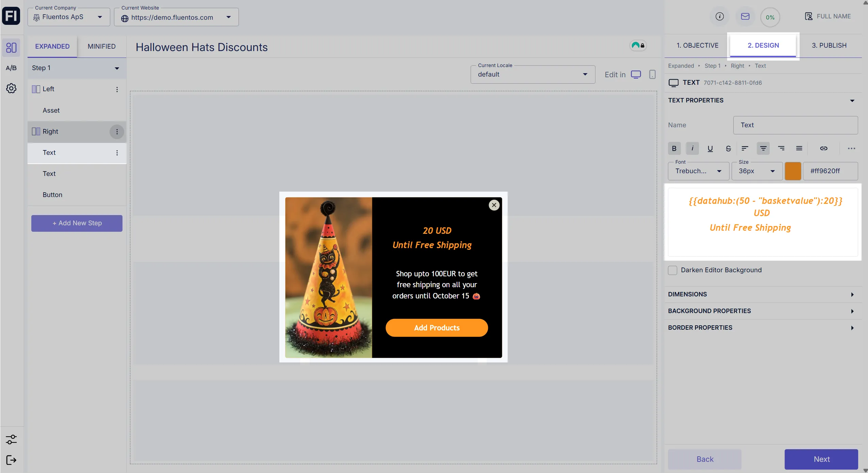The width and height of the screenshot is (868, 473).
Task: Switch to the MINIFIED tab
Action: [x=101, y=46]
